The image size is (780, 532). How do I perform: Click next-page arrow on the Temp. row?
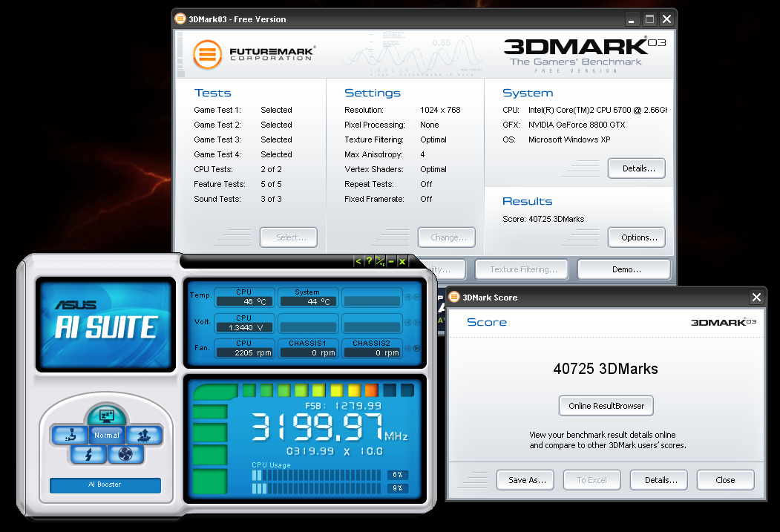point(416,298)
